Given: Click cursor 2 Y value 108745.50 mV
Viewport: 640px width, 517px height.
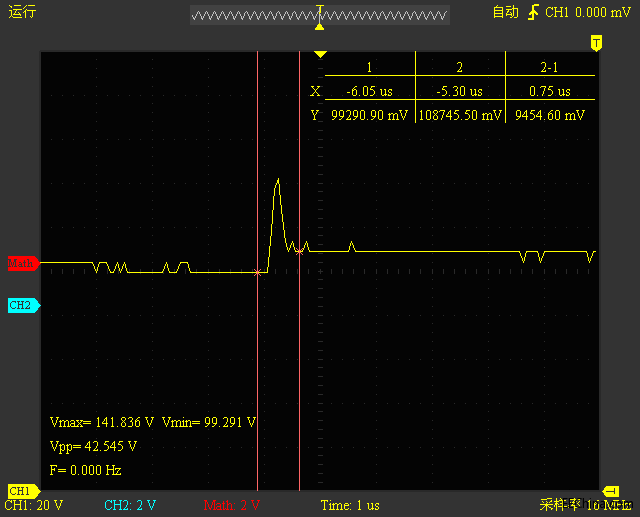Looking at the screenshot, I should coord(460,115).
